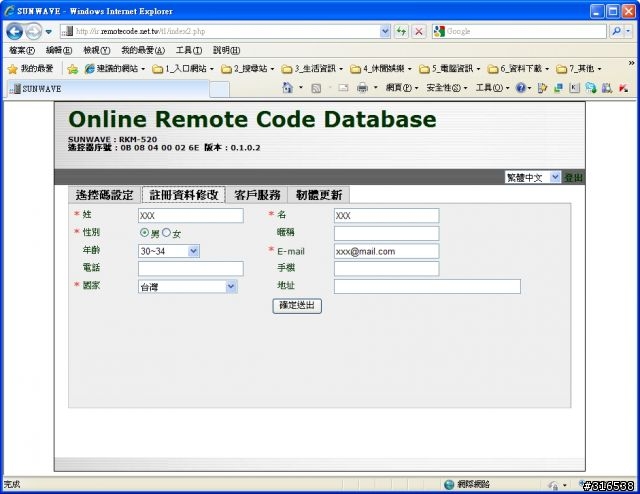Click the Print icon in command bar
This screenshot has height=494, width=640.
(362, 88)
